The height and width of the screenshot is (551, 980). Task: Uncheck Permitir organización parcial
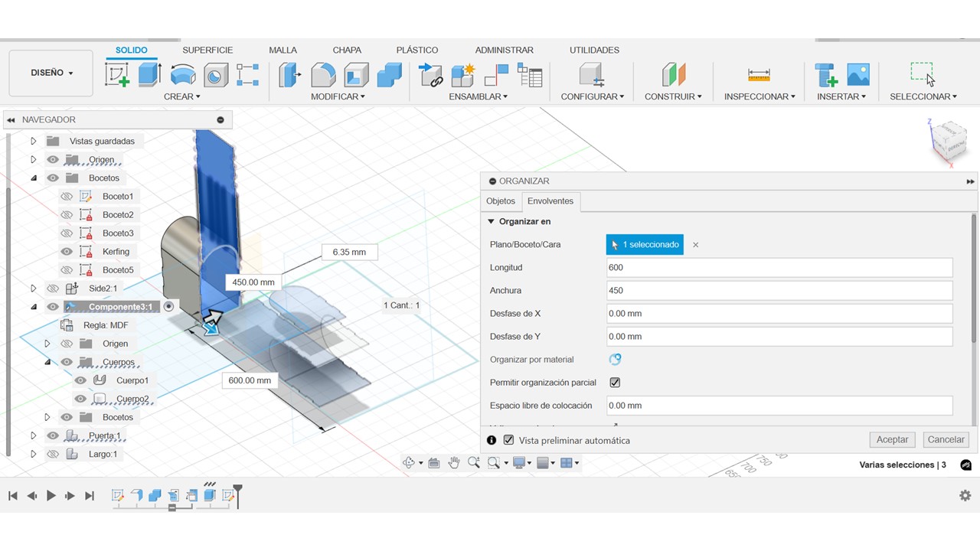(615, 383)
